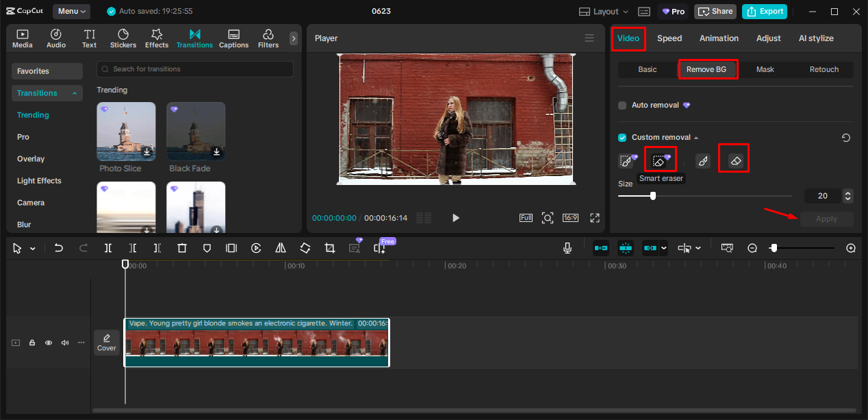Enable the Auto removal checkbox

tap(622, 106)
